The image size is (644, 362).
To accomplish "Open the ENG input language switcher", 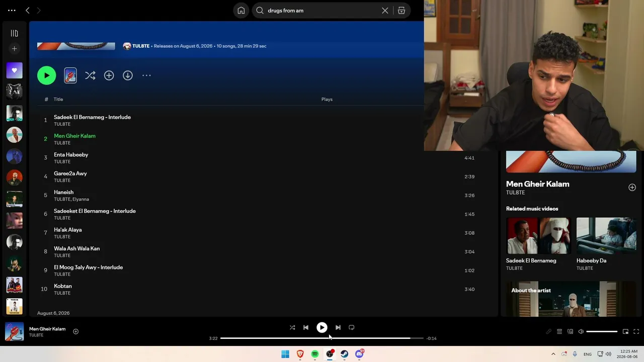I will (588, 354).
